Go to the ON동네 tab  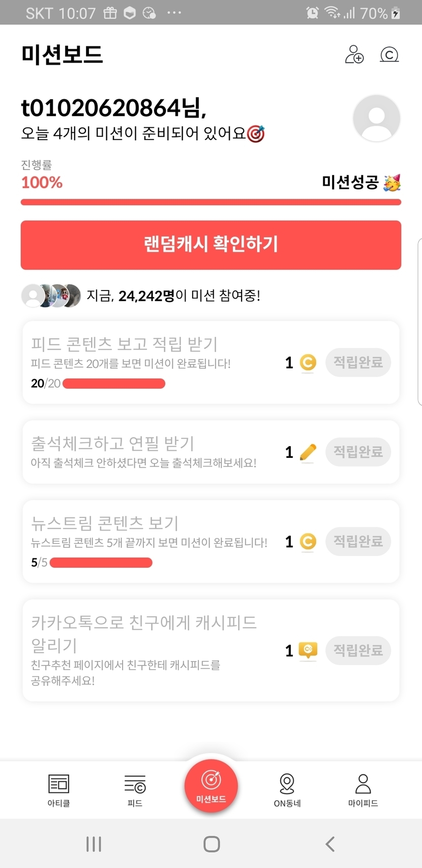click(x=287, y=790)
